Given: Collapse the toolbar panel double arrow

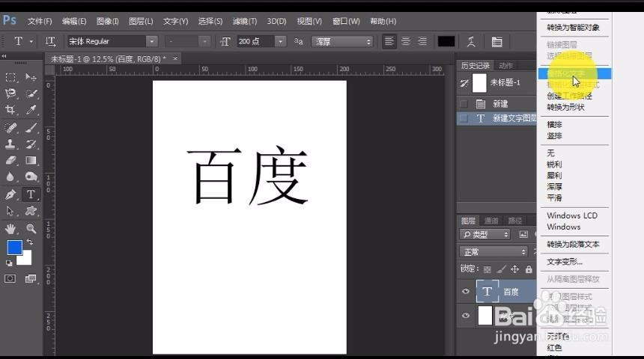Looking at the screenshot, I should [x=4, y=56].
